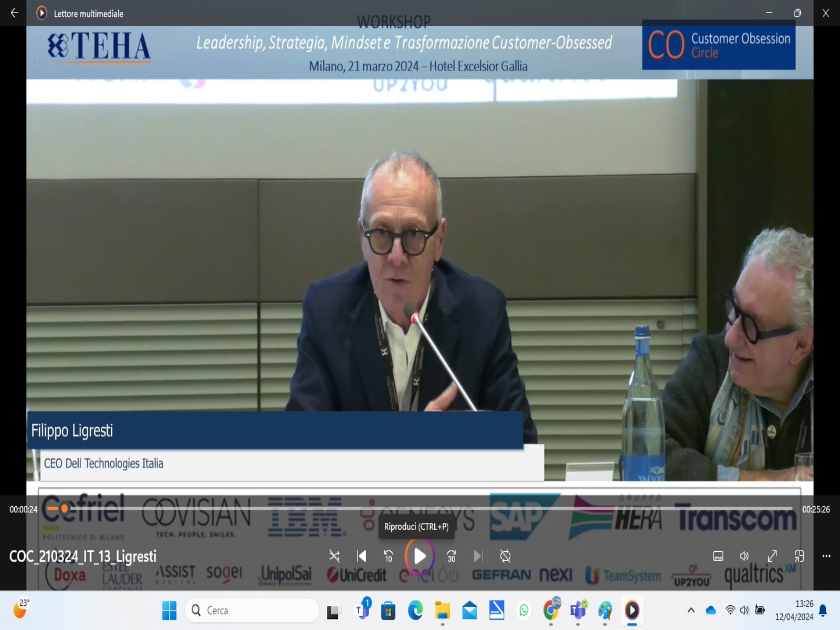Check the battery status icon in tray

tap(760, 610)
